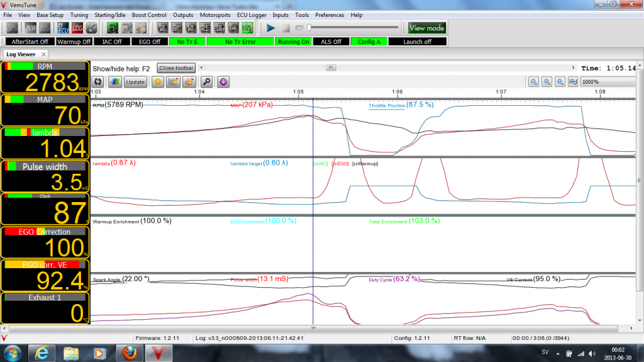Open the Boost Control menu
Screen dimensions: 644x362
pyautogui.click(x=149, y=14)
